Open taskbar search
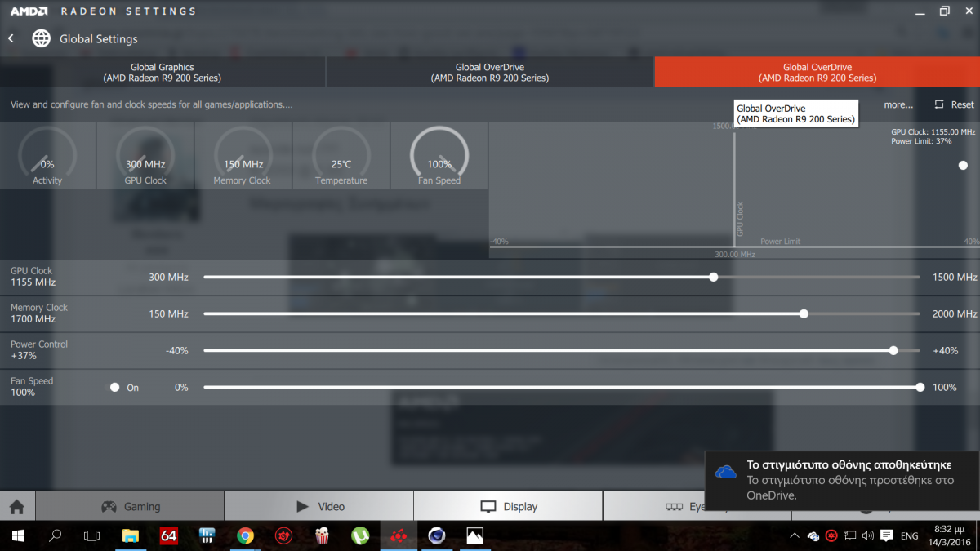 (56, 536)
